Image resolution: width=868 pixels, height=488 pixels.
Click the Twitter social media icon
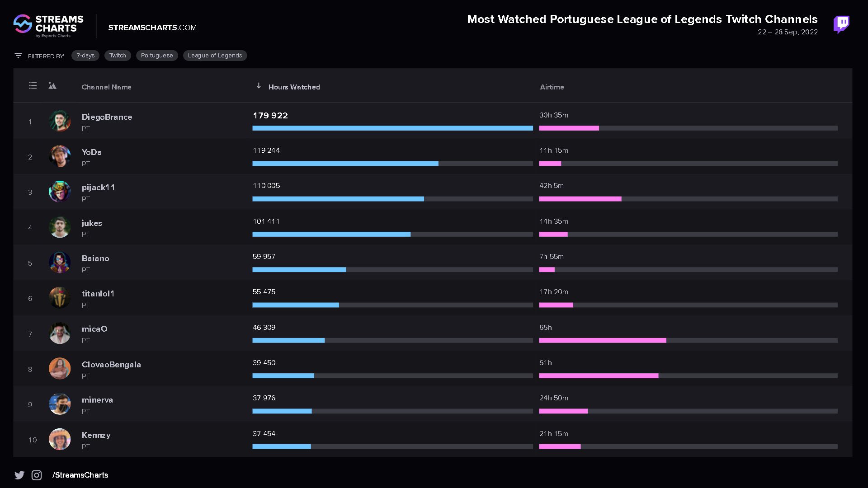[19, 475]
